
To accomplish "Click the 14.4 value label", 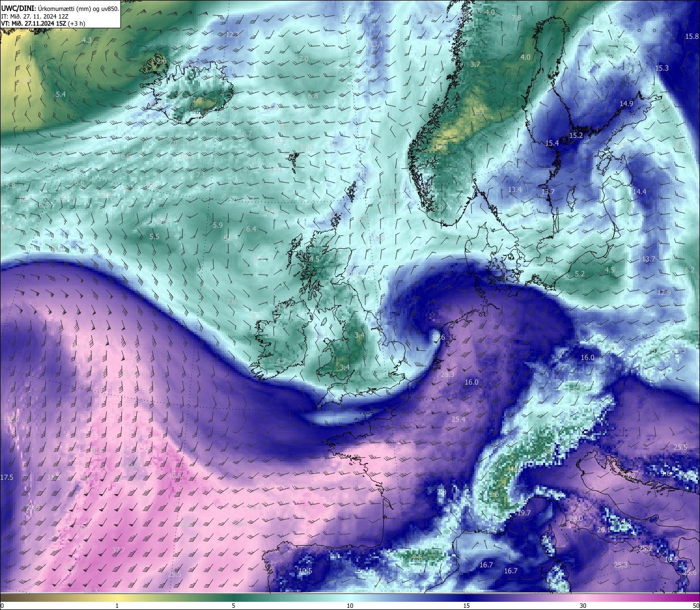I will [639, 191].
